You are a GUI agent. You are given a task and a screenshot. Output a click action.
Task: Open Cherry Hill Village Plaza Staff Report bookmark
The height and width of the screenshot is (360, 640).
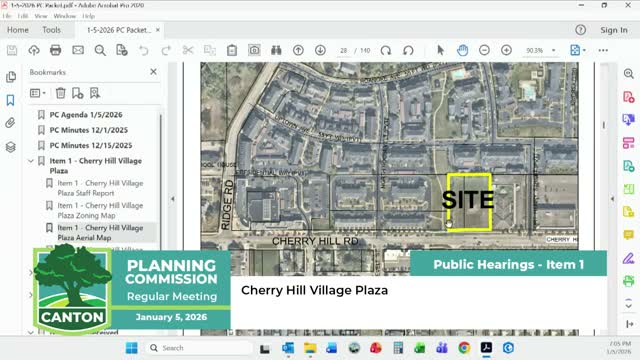(100, 188)
